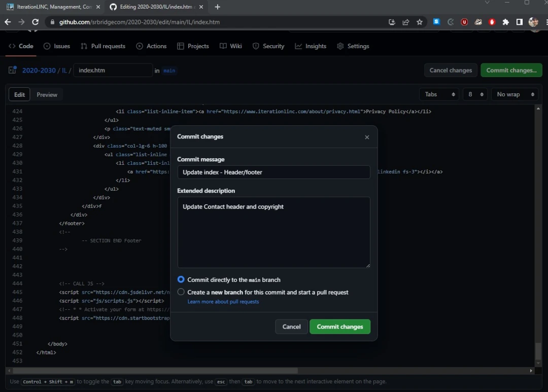The height and width of the screenshot is (392, 548).
Task: Open the Wiki tab
Action: 231,46
